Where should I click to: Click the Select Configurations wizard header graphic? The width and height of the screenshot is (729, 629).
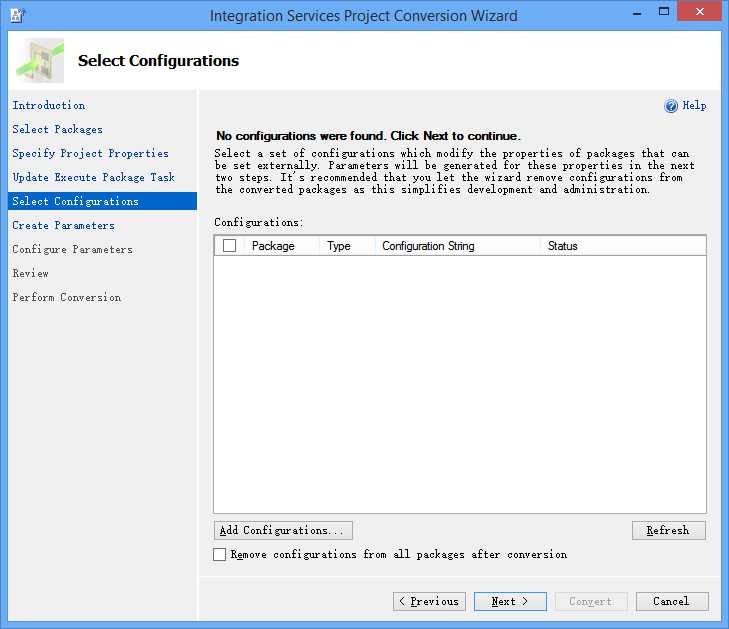pyautogui.click(x=40, y=60)
